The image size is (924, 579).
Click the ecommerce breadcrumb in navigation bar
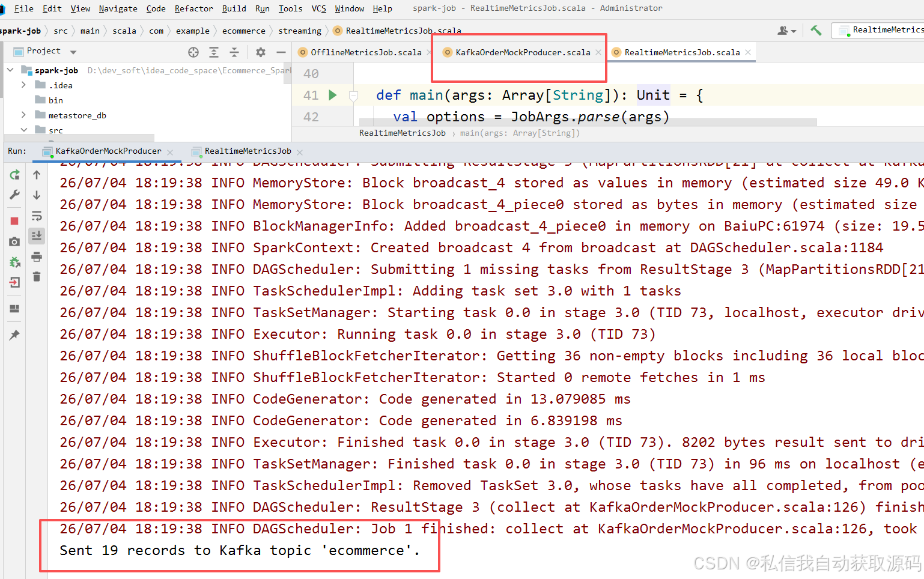[x=243, y=31]
